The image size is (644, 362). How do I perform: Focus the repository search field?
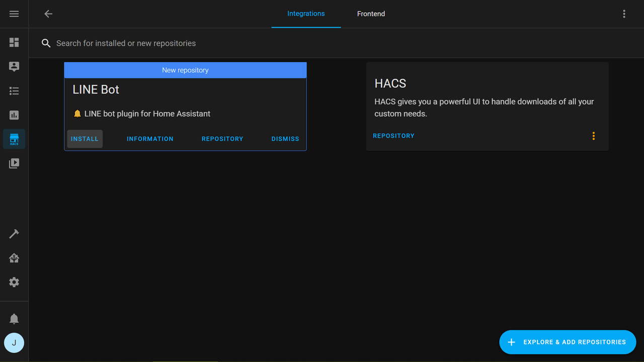click(336, 43)
